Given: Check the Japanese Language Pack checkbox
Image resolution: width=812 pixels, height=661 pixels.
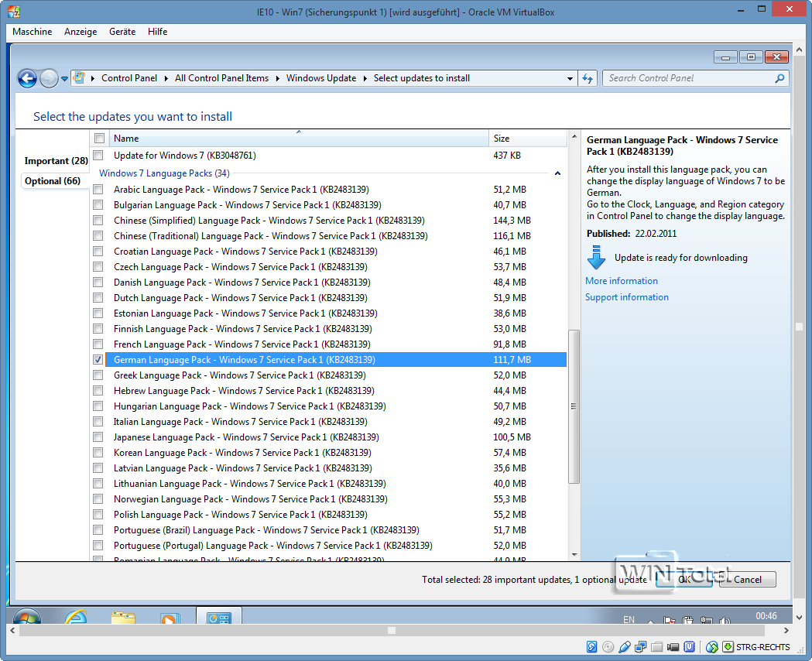Looking at the screenshot, I should (x=98, y=437).
